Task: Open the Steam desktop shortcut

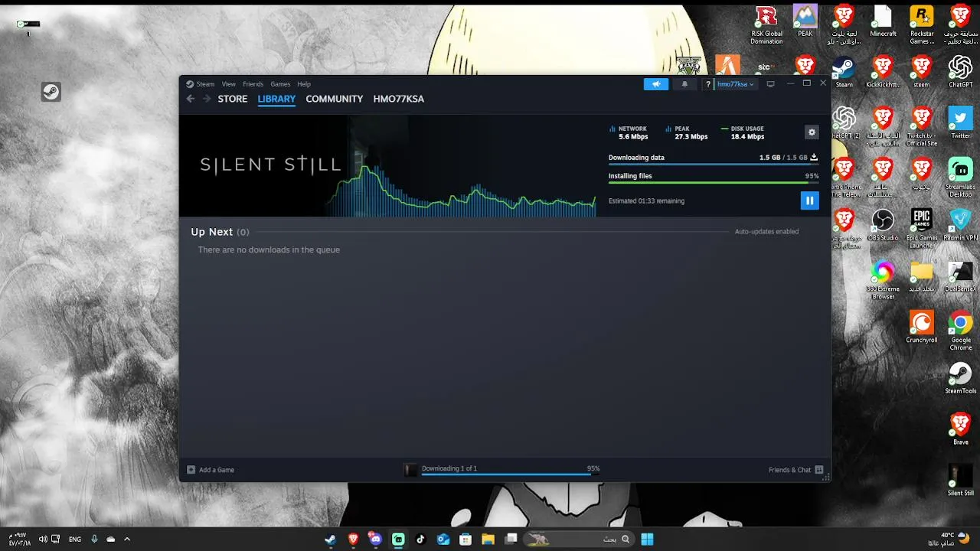Action: pos(844,72)
